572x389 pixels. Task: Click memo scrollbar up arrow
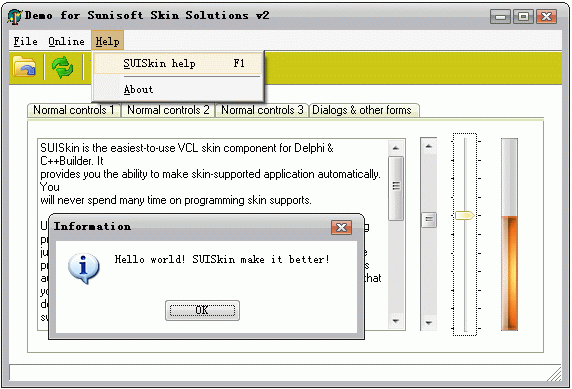(396, 148)
